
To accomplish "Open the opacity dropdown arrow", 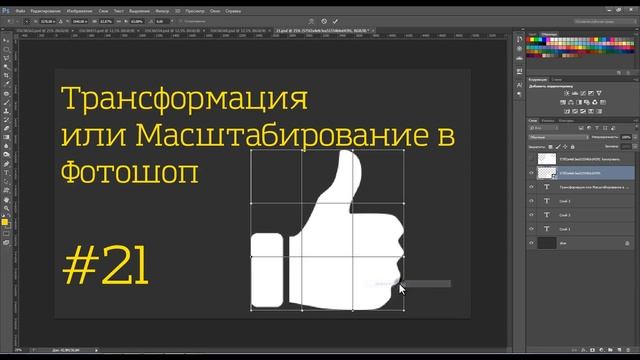I will click(x=635, y=137).
